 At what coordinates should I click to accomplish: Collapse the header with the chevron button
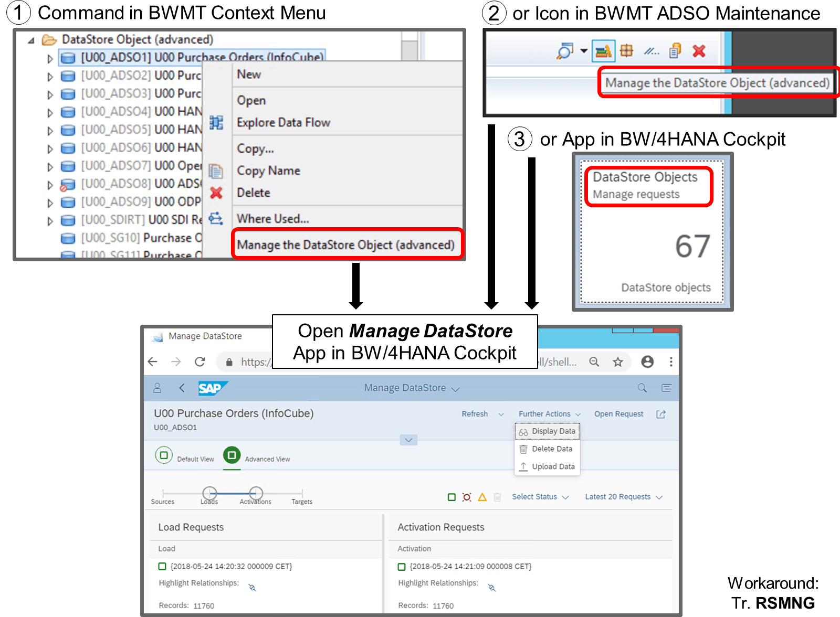[408, 440]
